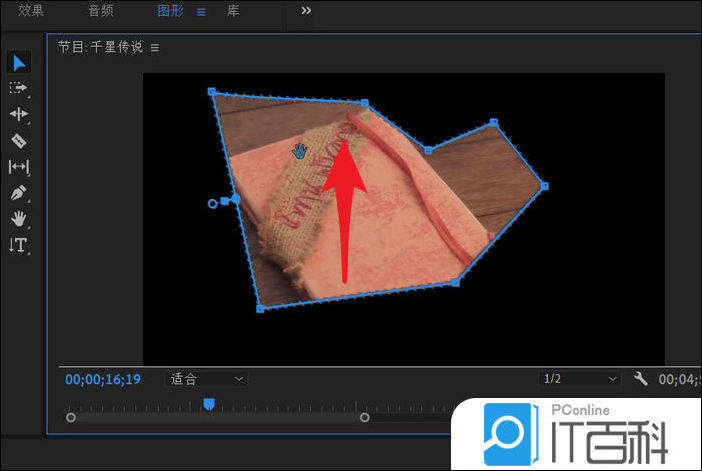Click the mask's rightmost vertex point
This screenshot has width=702, height=471.
[545, 186]
